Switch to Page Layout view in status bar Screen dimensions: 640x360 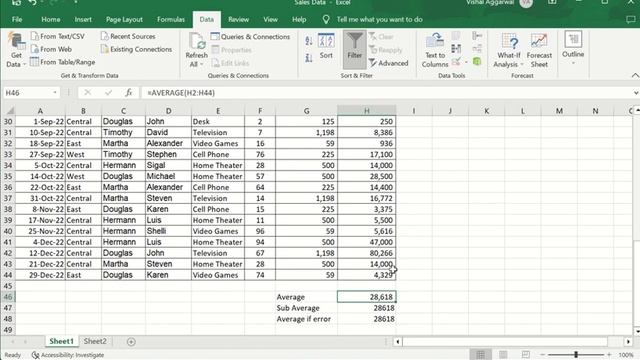coord(503,355)
